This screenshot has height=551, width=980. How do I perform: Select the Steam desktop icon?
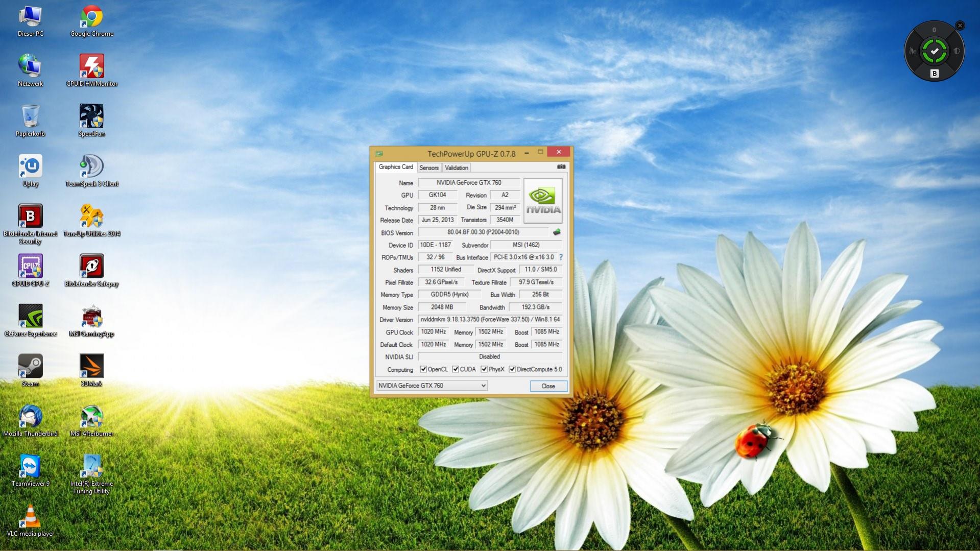coord(30,370)
